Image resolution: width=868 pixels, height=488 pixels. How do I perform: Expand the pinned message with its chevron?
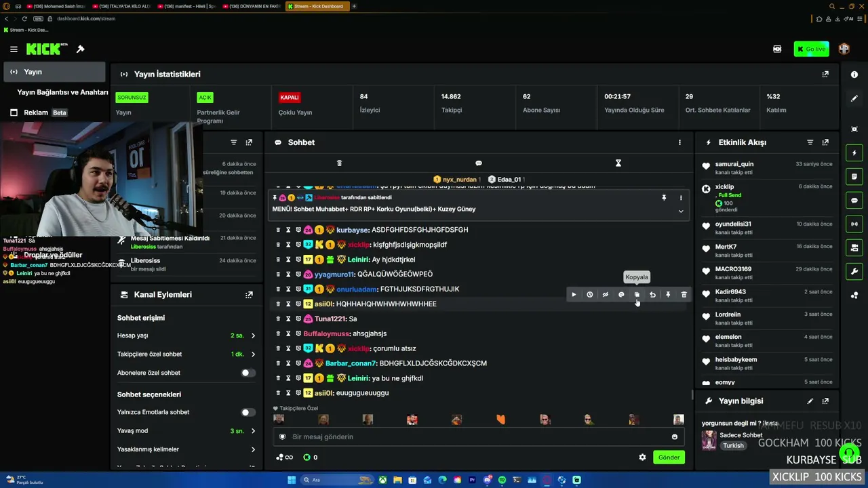681,211
